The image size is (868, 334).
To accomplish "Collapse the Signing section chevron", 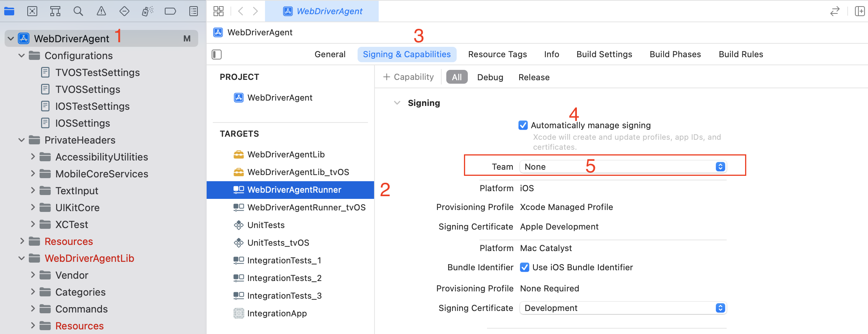I will [397, 103].
